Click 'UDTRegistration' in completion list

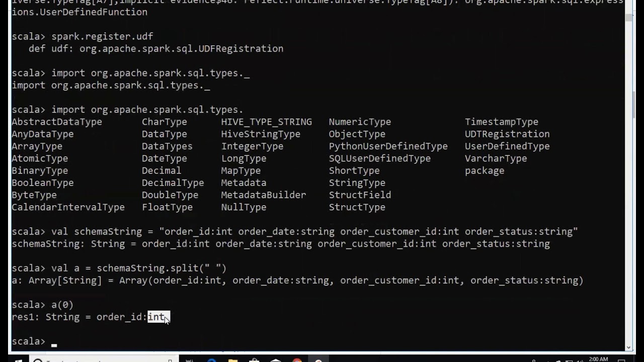tap(507, 134)
